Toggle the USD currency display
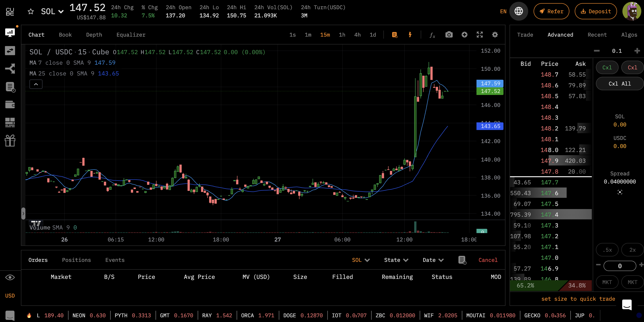 [10, 296]
